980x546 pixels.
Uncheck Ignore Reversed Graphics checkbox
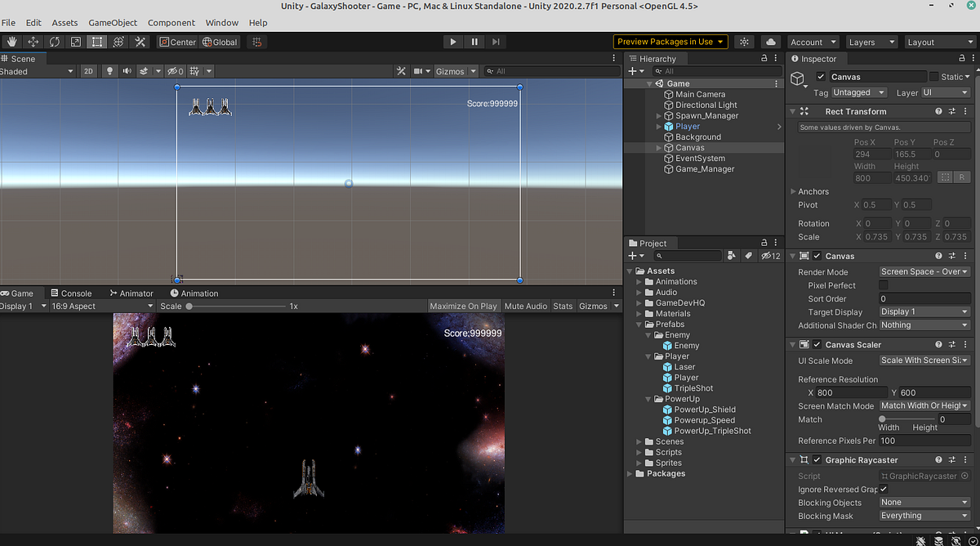(883, 489)
